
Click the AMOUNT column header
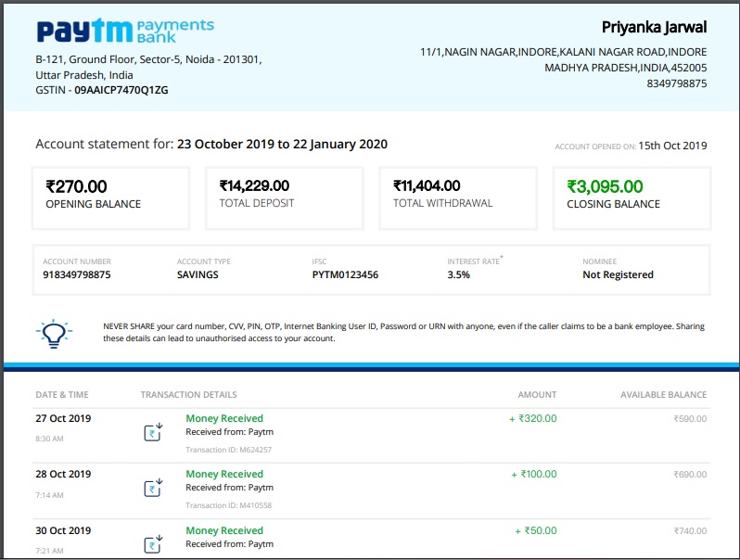click(x=537, y=394)
